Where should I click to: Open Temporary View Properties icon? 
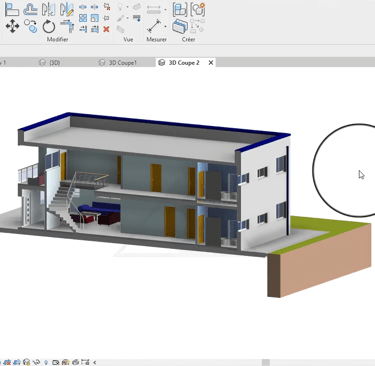tap(56, 362)
